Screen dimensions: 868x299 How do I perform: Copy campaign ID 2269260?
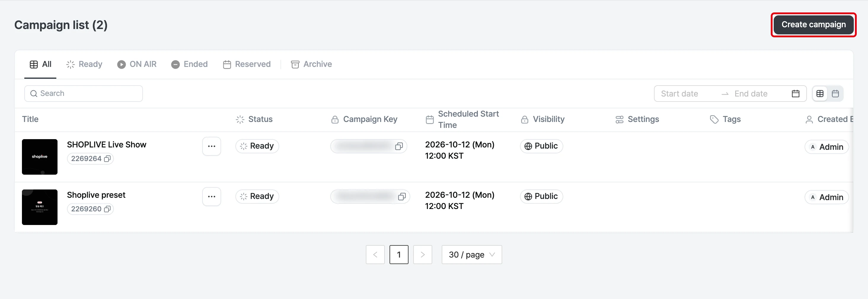tap(108, 209)
